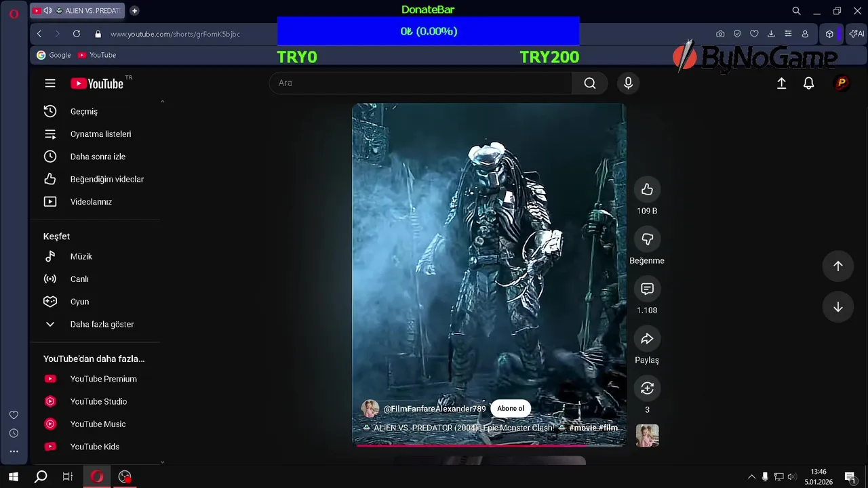Viewport: 868px width, 488px height.
Task: Mute tab via speaker icon on tab
Action: click(47, 11)
